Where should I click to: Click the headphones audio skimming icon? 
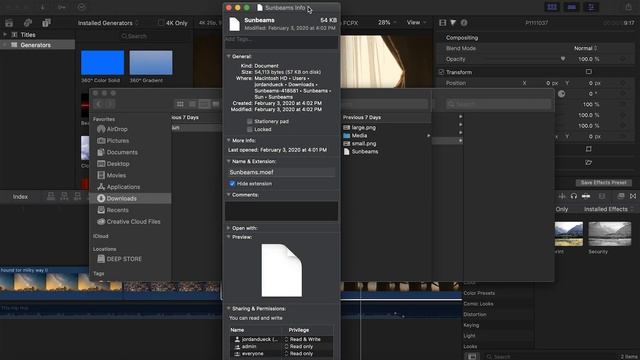click(573, 196)
